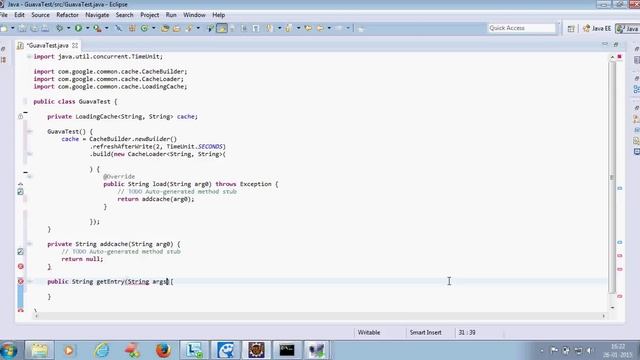Click the Smart Insert status bar entry
Image resolution: width=640 pixels, height=360 pixels.
(x=425, y=333)
